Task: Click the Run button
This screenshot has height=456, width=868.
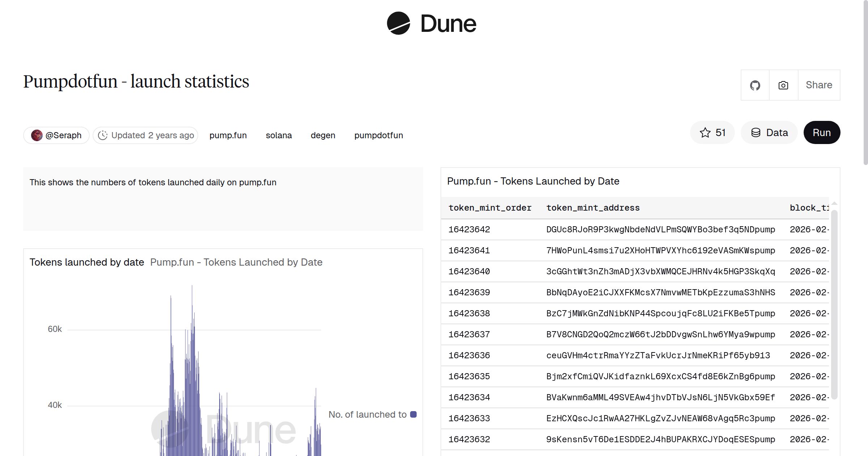Action: [822, 132]
